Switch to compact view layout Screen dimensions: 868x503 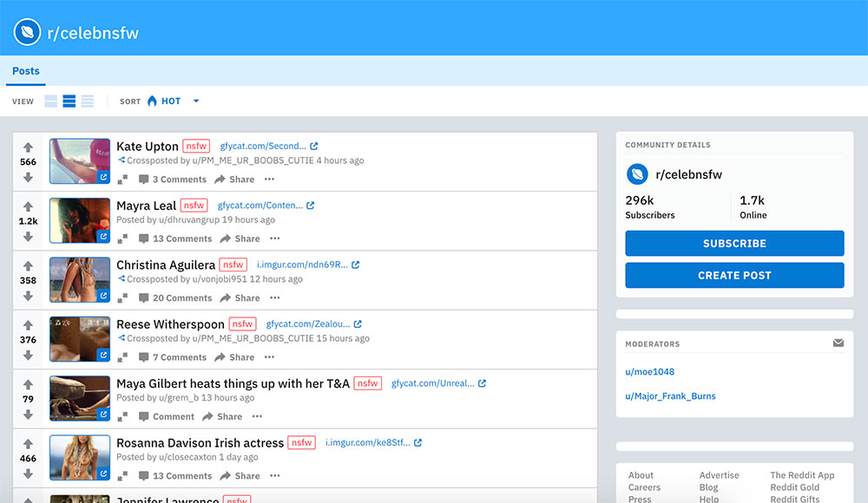pyautogui.click(x=88, y=101)
